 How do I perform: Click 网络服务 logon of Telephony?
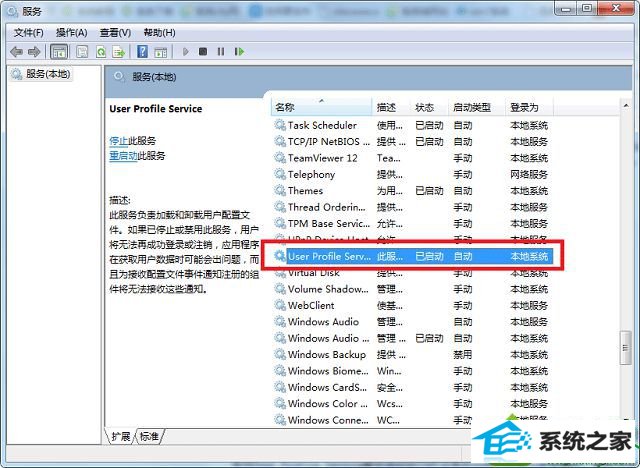point(529,174)
